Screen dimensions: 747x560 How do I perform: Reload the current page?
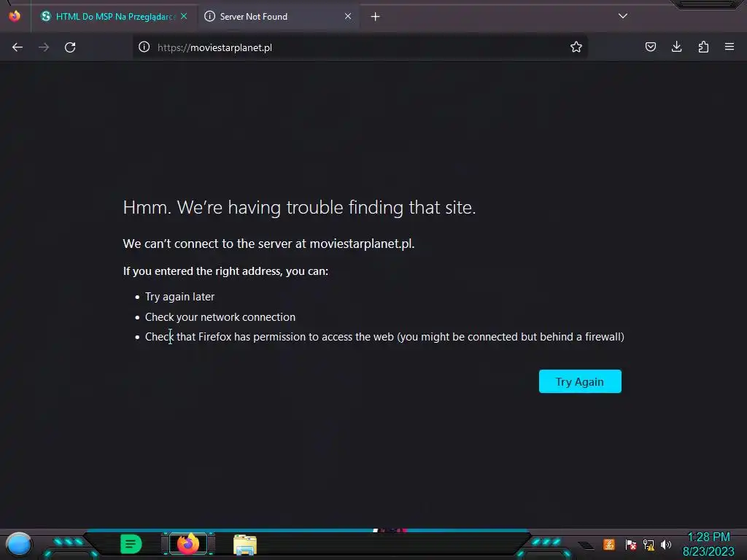(70, 47)
